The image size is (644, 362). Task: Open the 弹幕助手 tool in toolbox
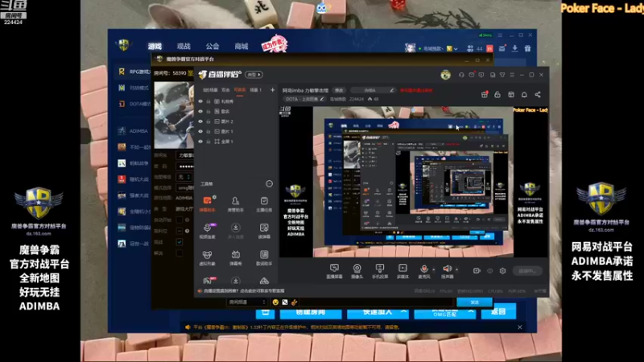[207, 204]
